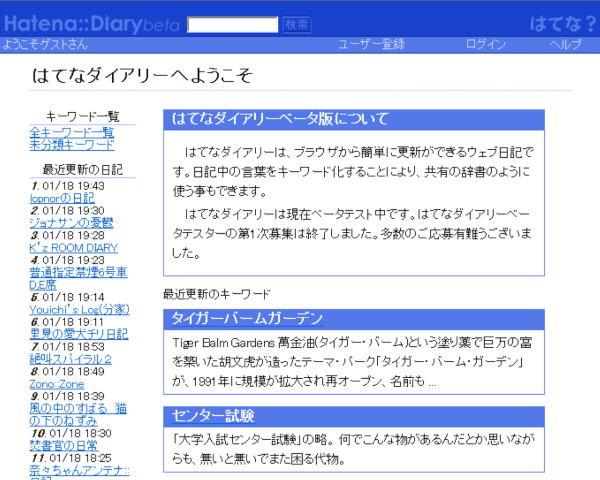This screenshot has width=600, height=480.
Task: Open the はてな？ logo link
Action: 563,24
